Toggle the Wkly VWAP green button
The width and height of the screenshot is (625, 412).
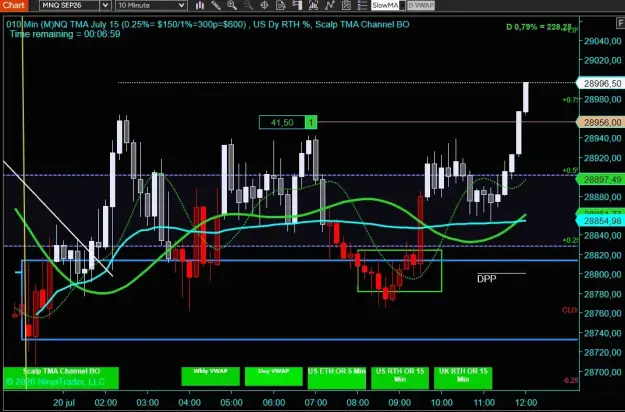click(x=210, y=377)
